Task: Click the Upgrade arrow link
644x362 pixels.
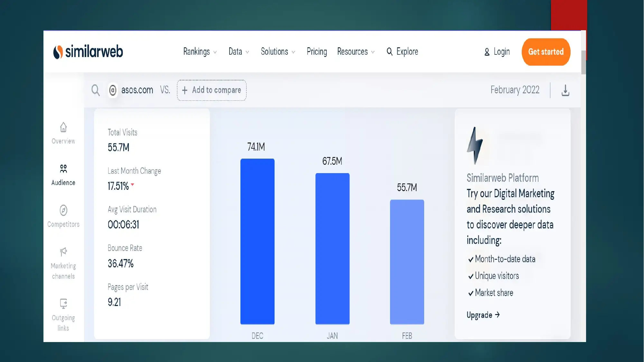Action: coord(483,315)
